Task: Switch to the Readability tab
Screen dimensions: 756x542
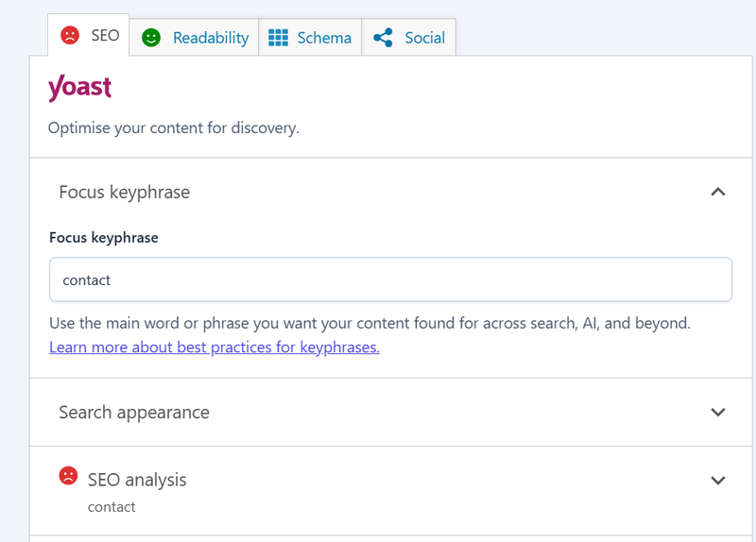Action: [194, 38]
